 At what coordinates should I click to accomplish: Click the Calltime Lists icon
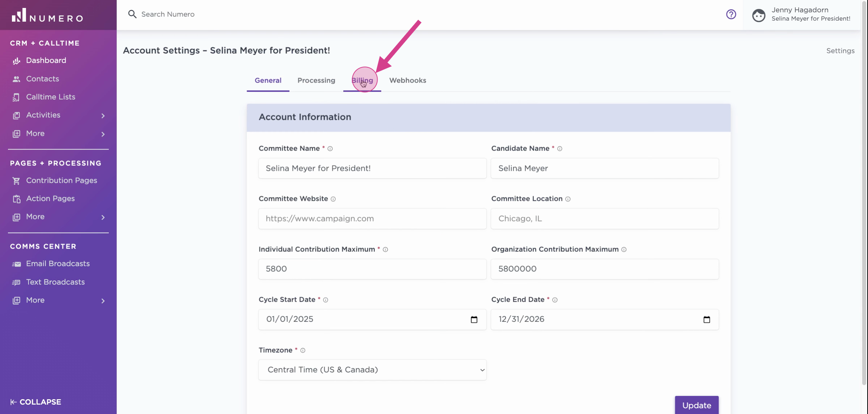(x=16, y=97)
